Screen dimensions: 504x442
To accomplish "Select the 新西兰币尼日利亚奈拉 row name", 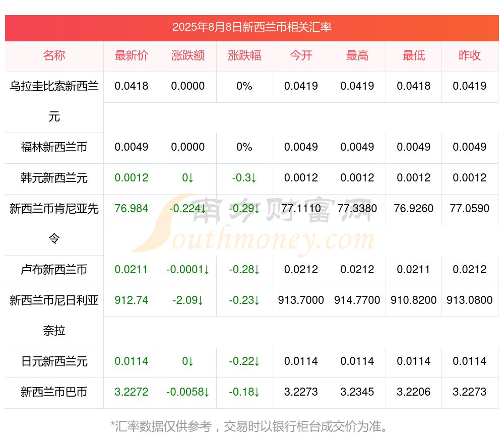I will (x=54, y=315).
